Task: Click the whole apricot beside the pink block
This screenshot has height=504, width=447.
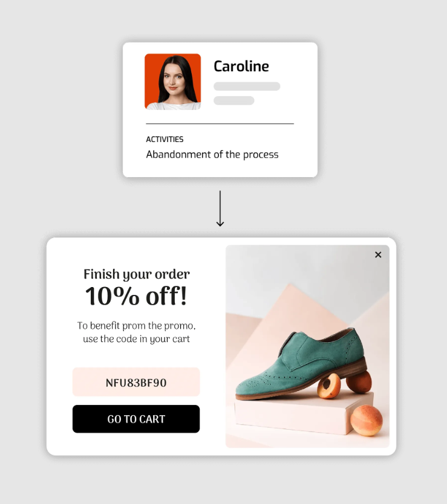Action: click(x=367, y=421)
